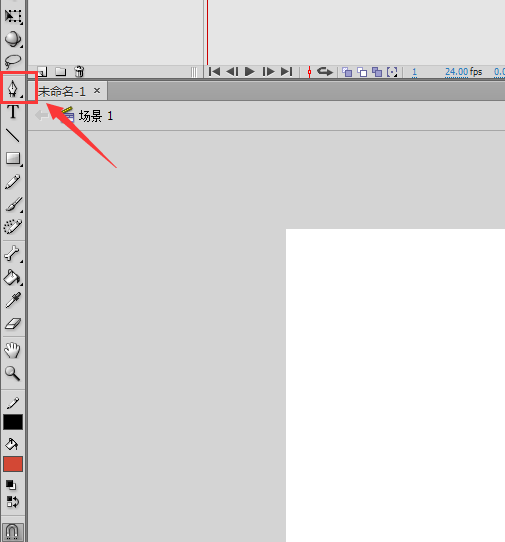This screenshot has height=542, width=505.
Task: Open modify onion markers menu
Action: pos(392,72)
